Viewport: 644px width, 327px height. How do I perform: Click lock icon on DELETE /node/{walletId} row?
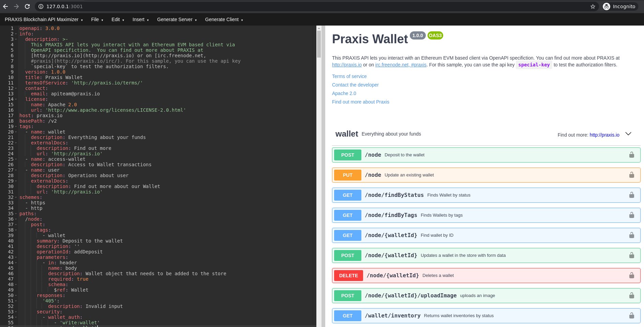coord(632,275)
